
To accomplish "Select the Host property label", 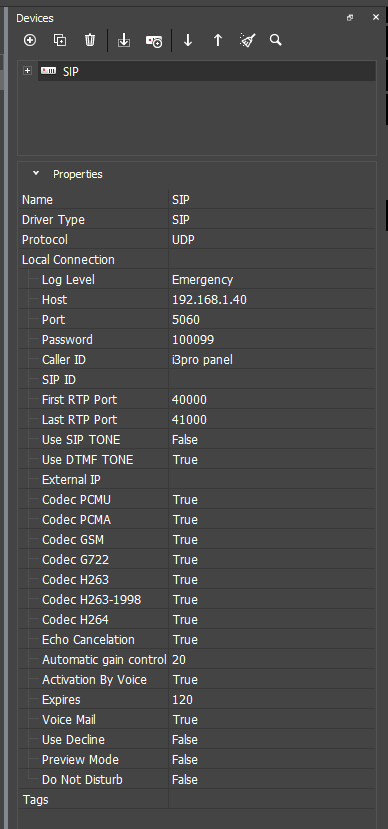I will pyautogui.click(x=54, y=300).
